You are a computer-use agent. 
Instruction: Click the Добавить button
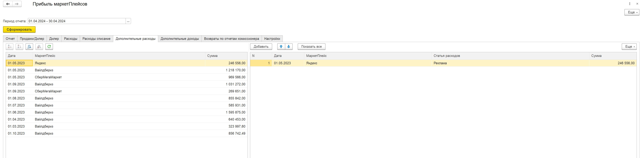(261, 46)
